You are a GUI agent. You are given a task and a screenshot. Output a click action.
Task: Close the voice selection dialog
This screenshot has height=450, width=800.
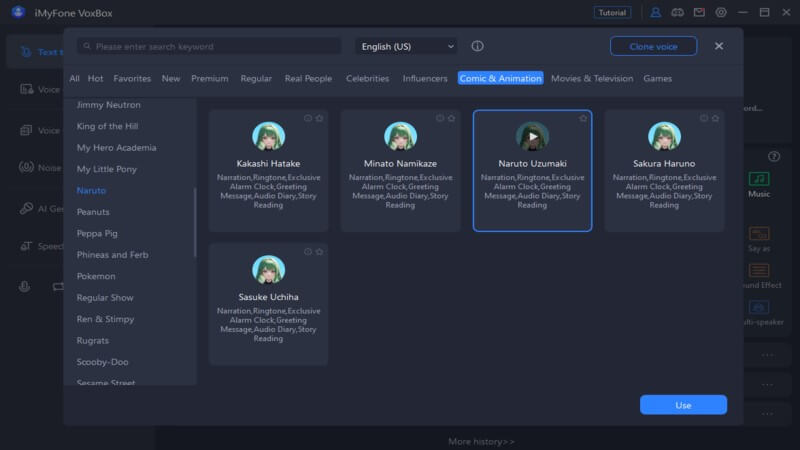click(x=718, y=46)
